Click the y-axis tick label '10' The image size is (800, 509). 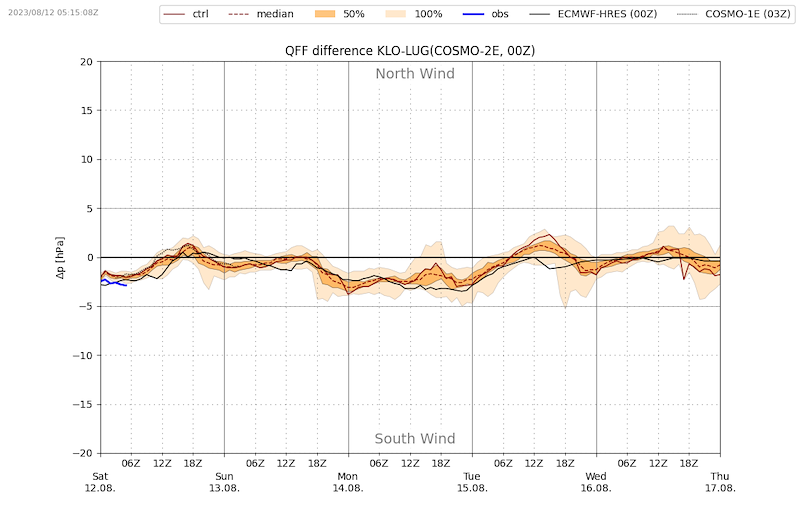click(87, 160)
